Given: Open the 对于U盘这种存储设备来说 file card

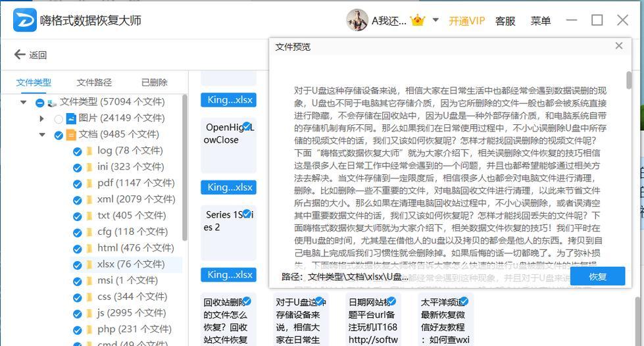Looking at the screenshot, I should click(x=301, y=320).
